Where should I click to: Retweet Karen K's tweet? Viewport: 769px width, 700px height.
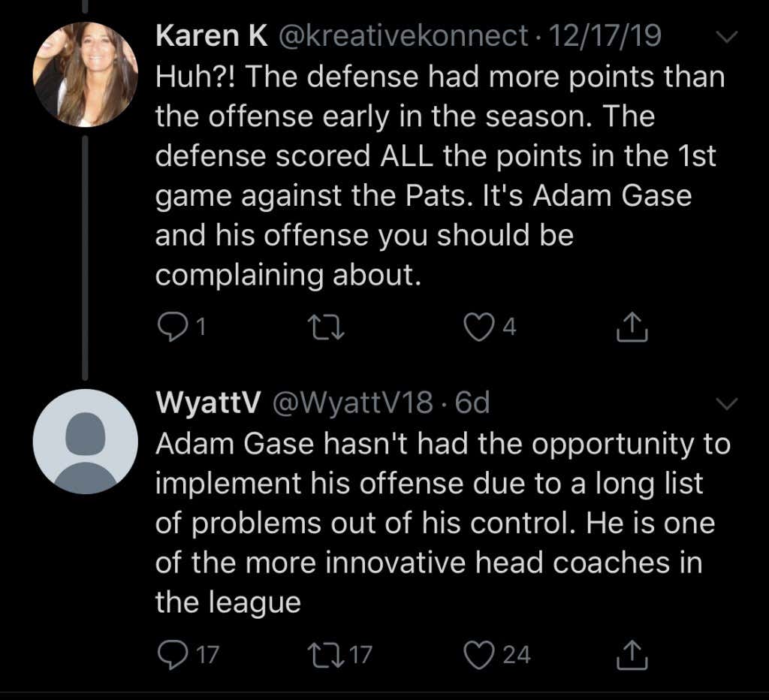pyautogui.click(x=328, y=327)
